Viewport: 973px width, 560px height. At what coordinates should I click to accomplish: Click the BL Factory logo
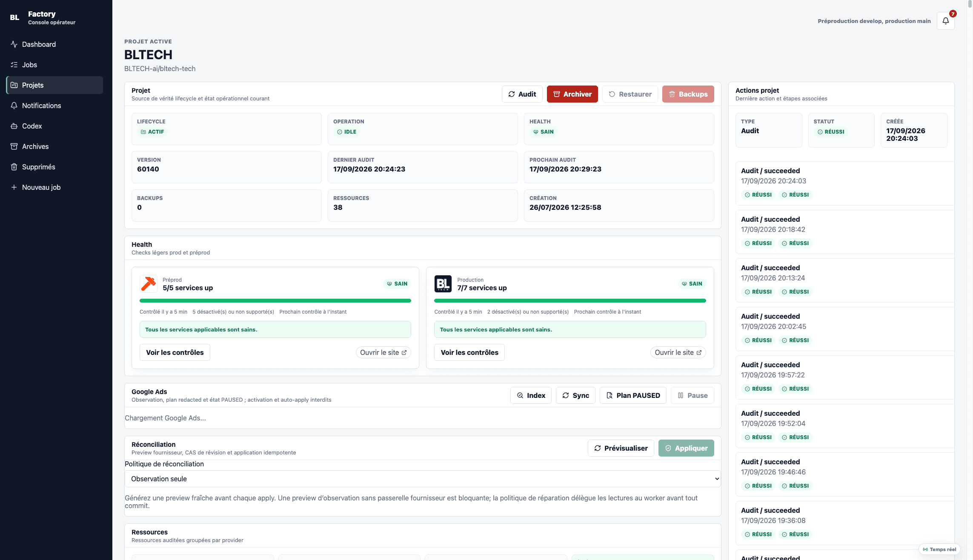14,17
